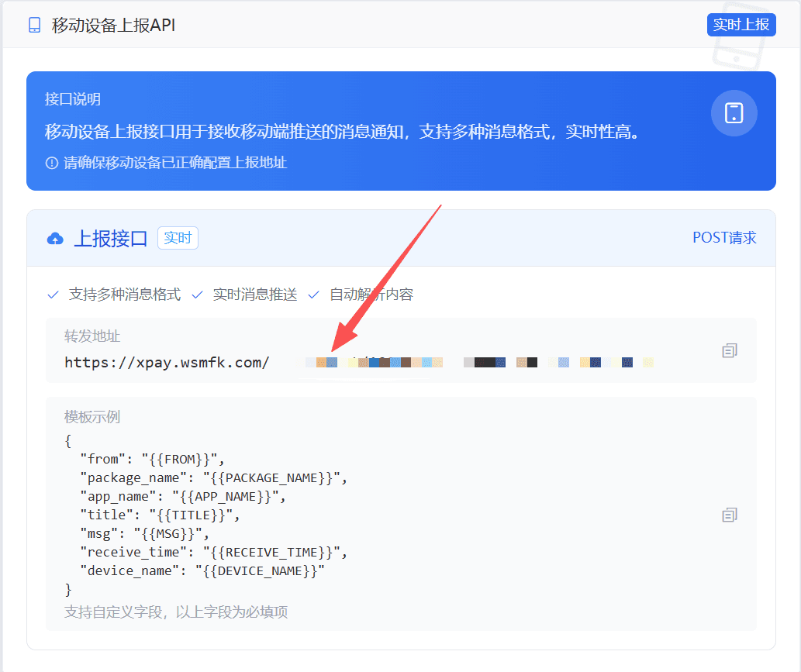Copy the JSON template example
The width and height of the screenshot is (801, 672).
click(x=730, y=515)
